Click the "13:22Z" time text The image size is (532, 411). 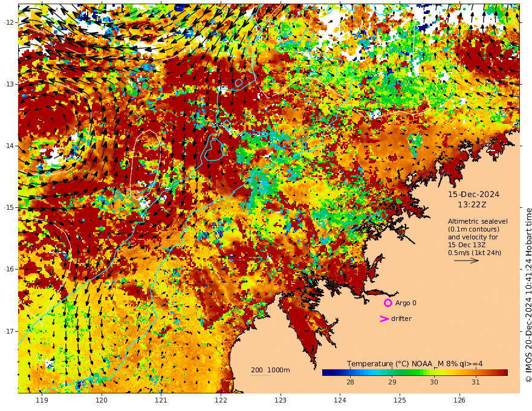coord(472,204)
